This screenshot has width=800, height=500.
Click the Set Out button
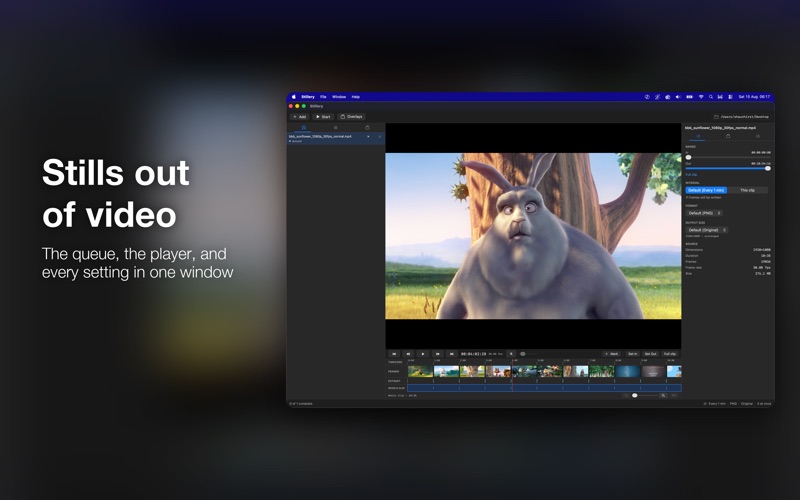(x=651, y=354)
